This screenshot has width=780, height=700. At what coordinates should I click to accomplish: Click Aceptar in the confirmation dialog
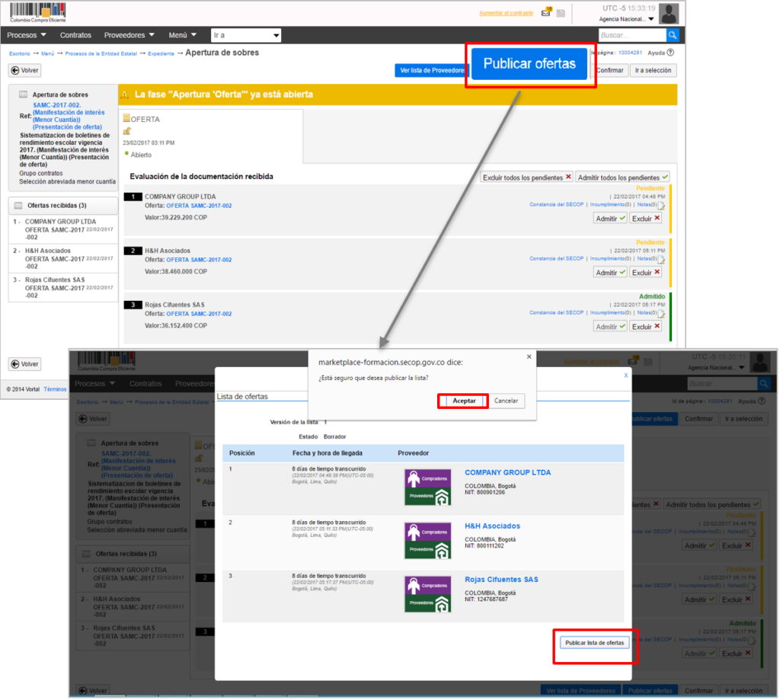click(463, 401)
